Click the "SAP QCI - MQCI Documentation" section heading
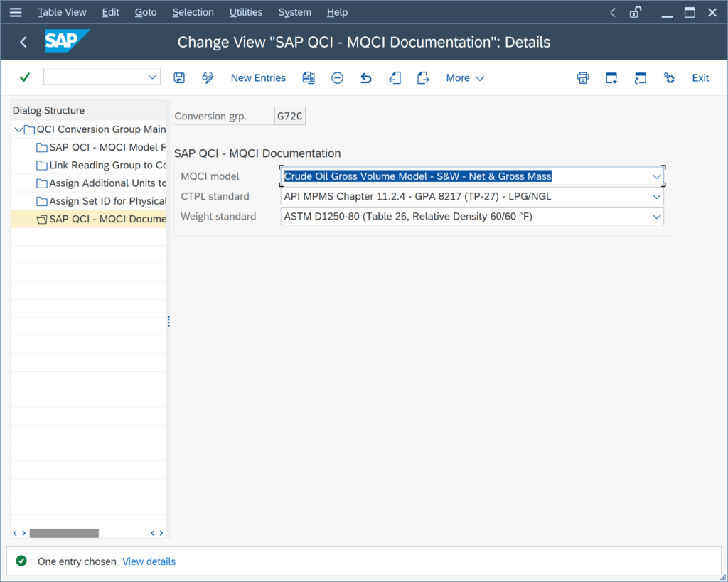The height and width of the screenshot is (582, 728). (x=257, y=153)
